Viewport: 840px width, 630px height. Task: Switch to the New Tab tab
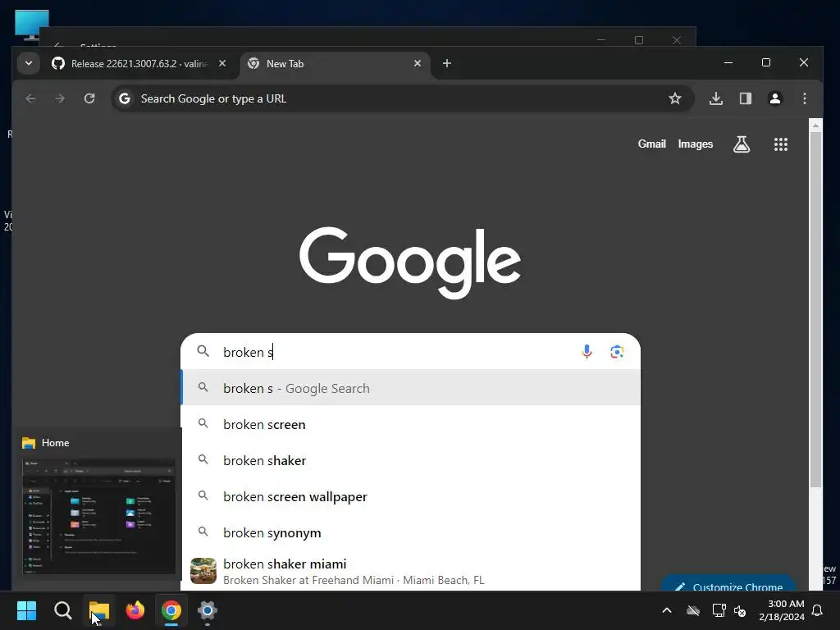[x=336, y=64]
